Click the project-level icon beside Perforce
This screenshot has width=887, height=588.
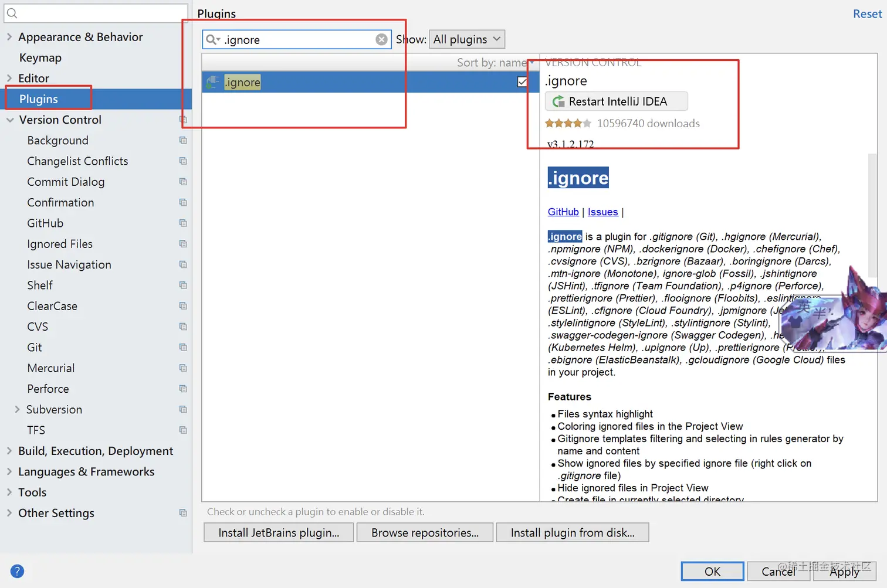[183, 389]
